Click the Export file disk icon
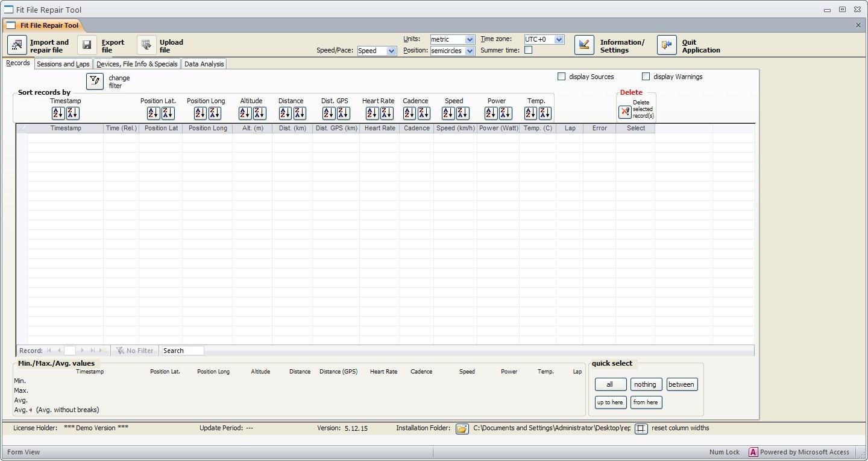 [87, 45]
